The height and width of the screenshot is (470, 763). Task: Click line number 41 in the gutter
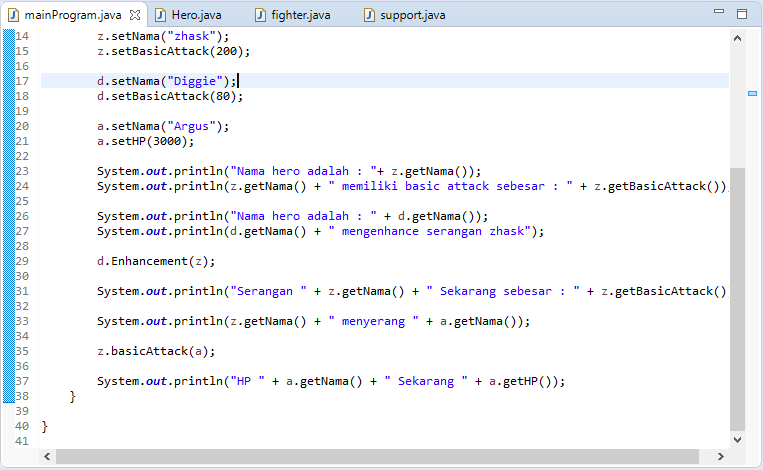coord(22,441)
